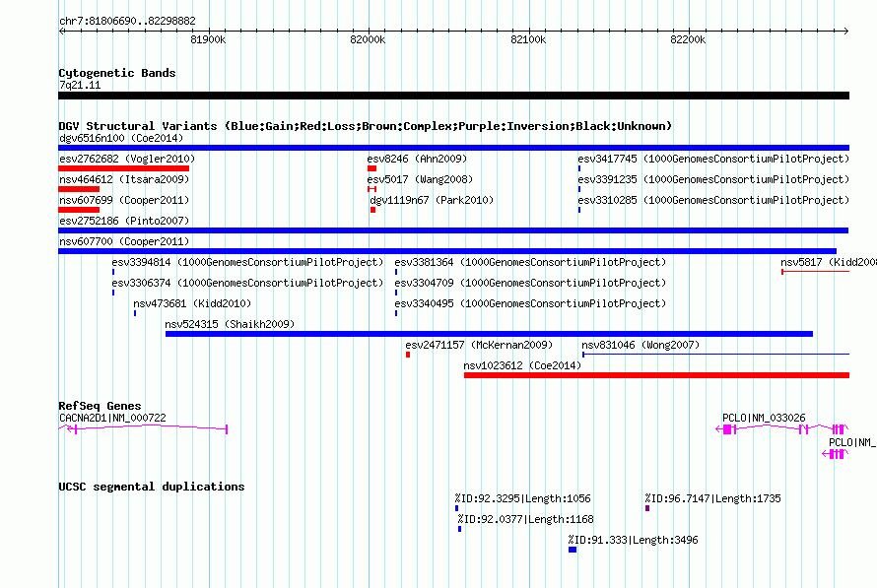This screenshot has width=877, height=588.
Task: Click the nsv607699 (Cooper2011) label
Action: pos(124,200)
